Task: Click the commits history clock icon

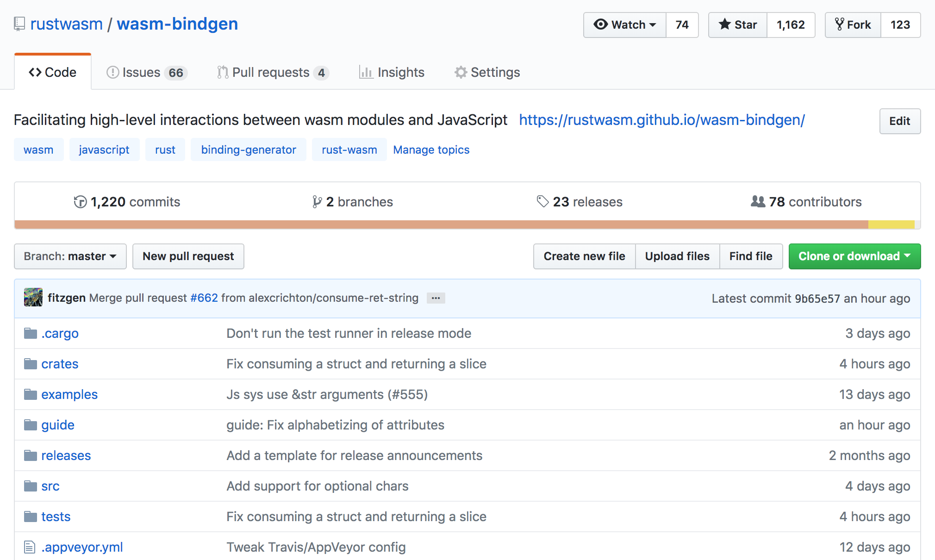Action: pos(80,202)
